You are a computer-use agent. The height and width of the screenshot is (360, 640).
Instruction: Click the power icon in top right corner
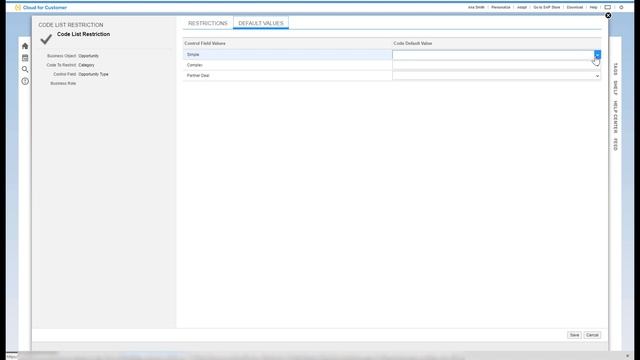[x=621, y=7]
